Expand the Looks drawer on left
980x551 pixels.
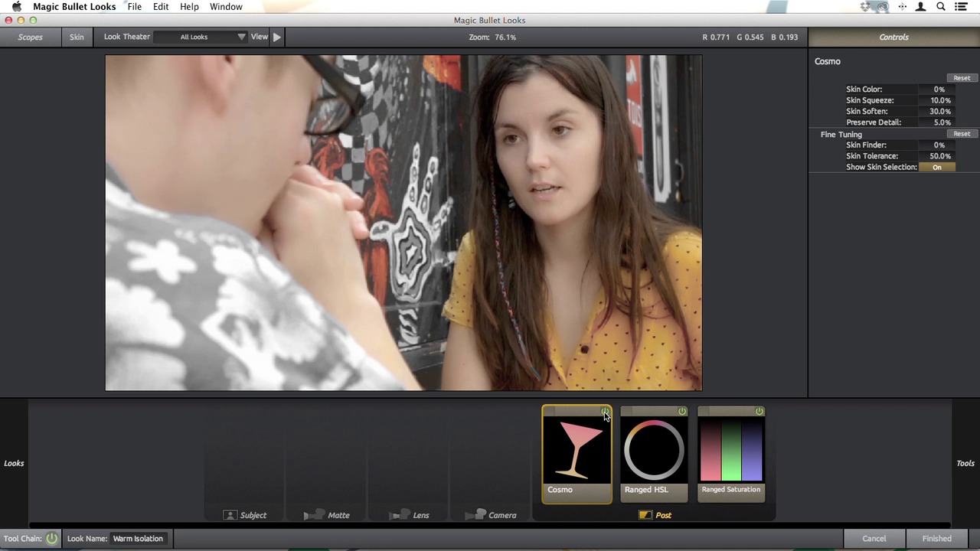pyautogui.click(x=14, y=463)
